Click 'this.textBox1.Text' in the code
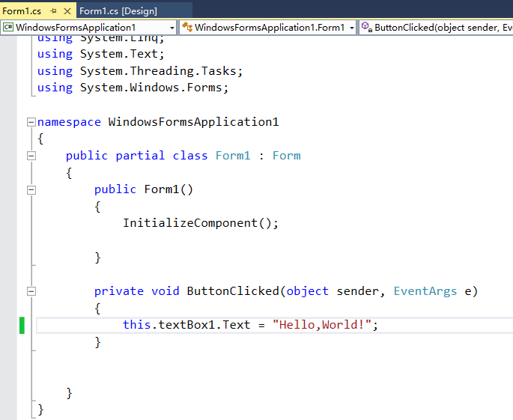 (186, 325)
